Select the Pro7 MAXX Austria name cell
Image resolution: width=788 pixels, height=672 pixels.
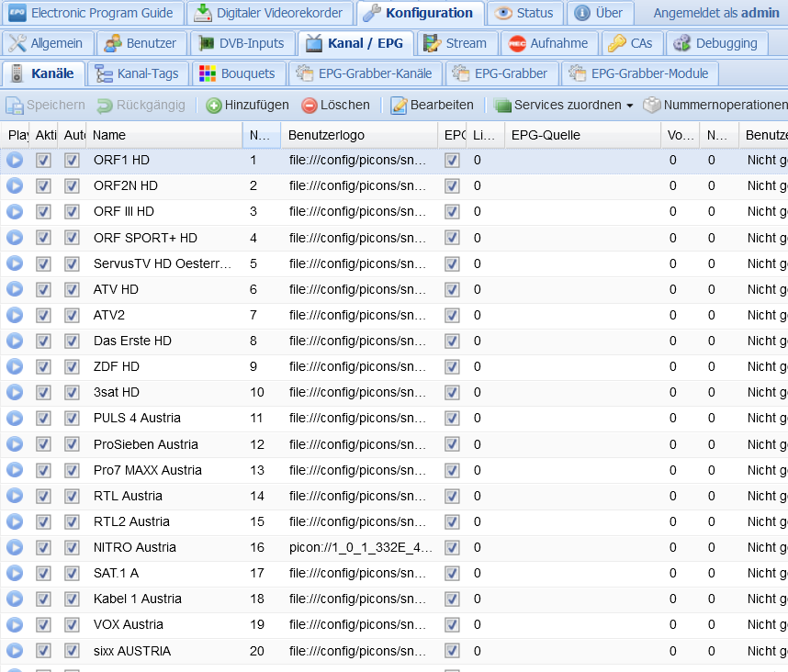click(163, 471)
